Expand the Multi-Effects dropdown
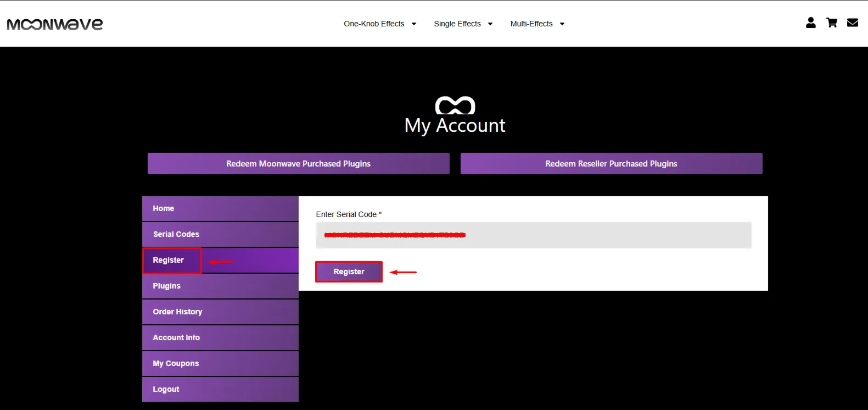Viewport: 868px width, 410px height. (537, 24)
